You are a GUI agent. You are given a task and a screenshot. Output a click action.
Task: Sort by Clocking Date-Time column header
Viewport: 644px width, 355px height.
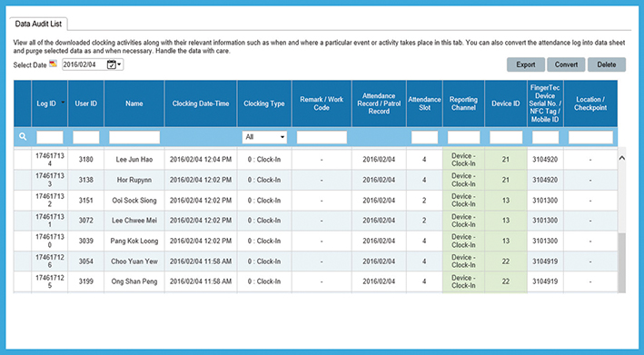[x=201, y=104]
